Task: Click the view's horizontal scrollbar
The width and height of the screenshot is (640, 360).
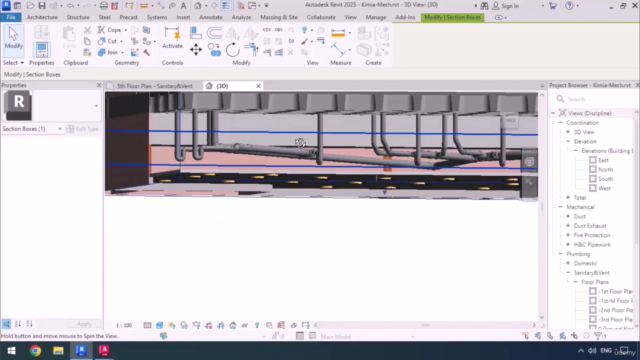Action: click(x=425, y=325)
